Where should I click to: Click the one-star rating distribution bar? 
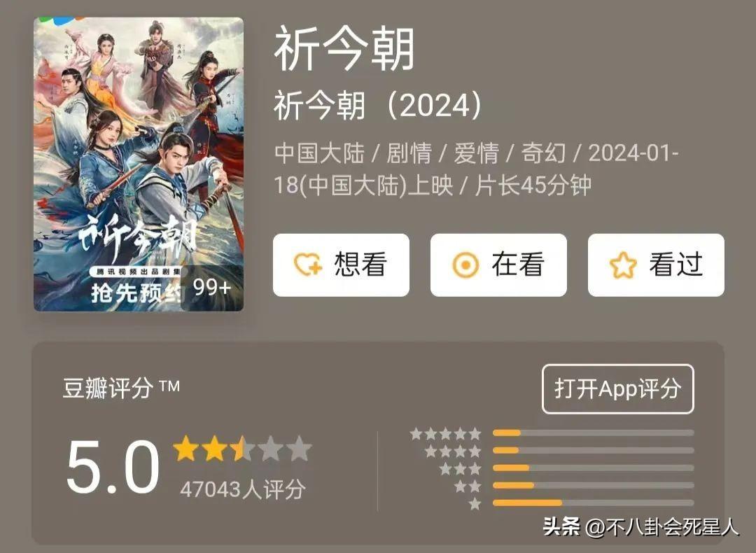coord(593,503)
